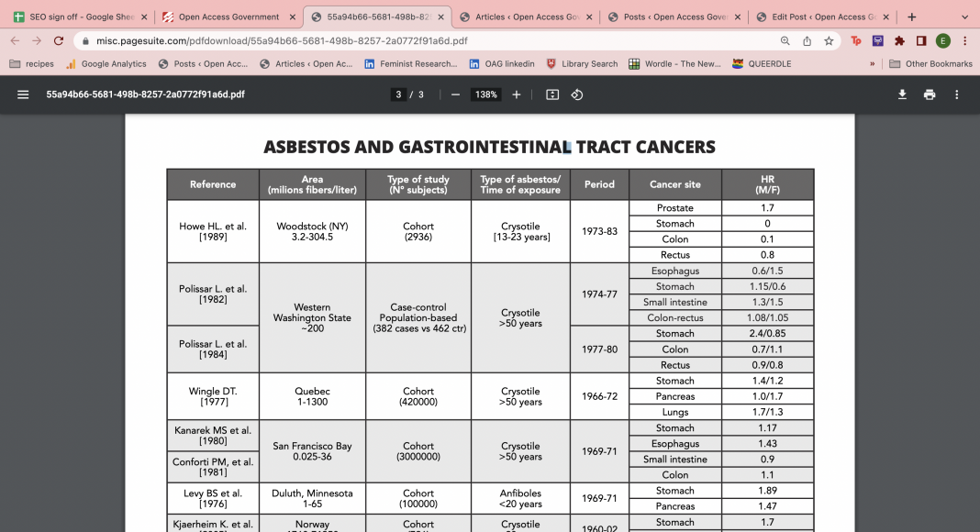The height and width of the screenshot is (532, 980).
Task: Reload the current page
Action: pos(59,40)
